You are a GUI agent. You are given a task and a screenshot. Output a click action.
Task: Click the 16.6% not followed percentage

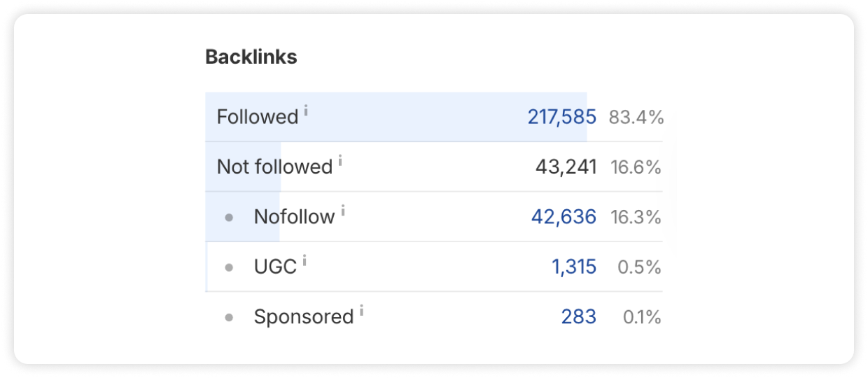click(636, 167)
